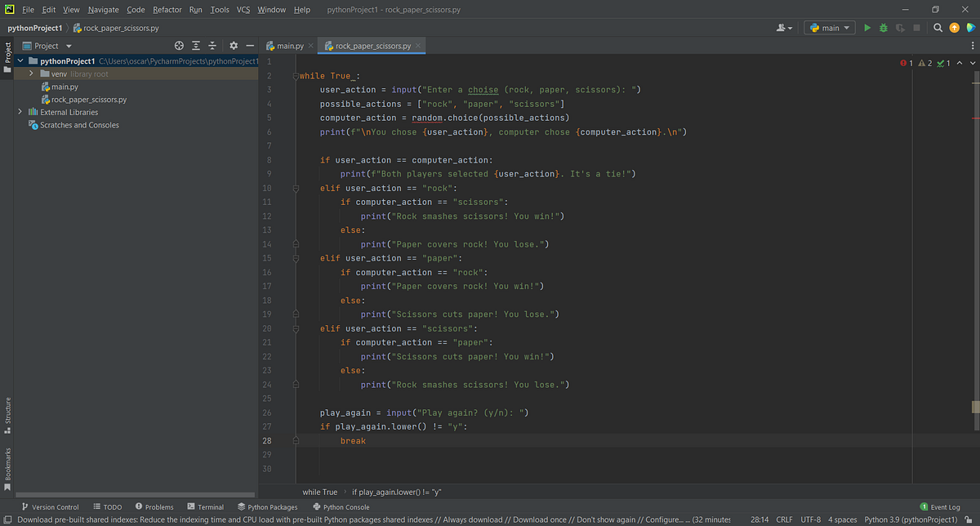This screenshot has width=980, height=526.
Task: Open the Refactor menu
Action: (167, 9)
